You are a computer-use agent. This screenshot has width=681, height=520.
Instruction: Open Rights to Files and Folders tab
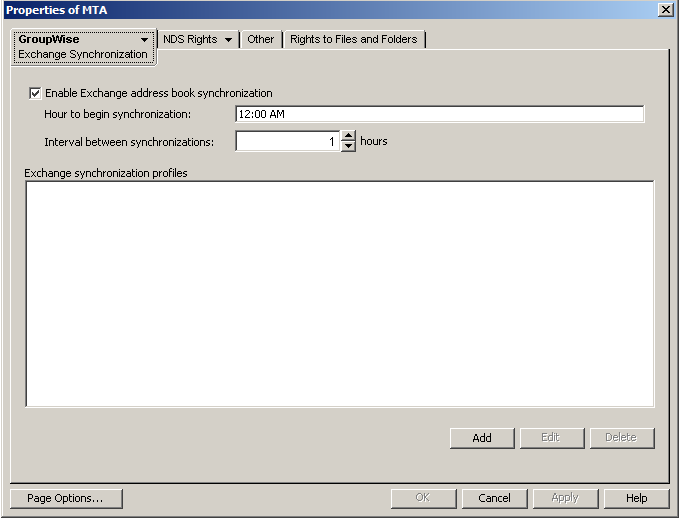click(x=354, y=39)
